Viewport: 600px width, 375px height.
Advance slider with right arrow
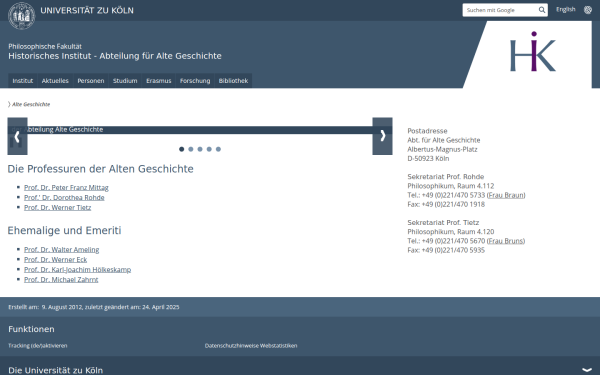[x=382, y=136]
